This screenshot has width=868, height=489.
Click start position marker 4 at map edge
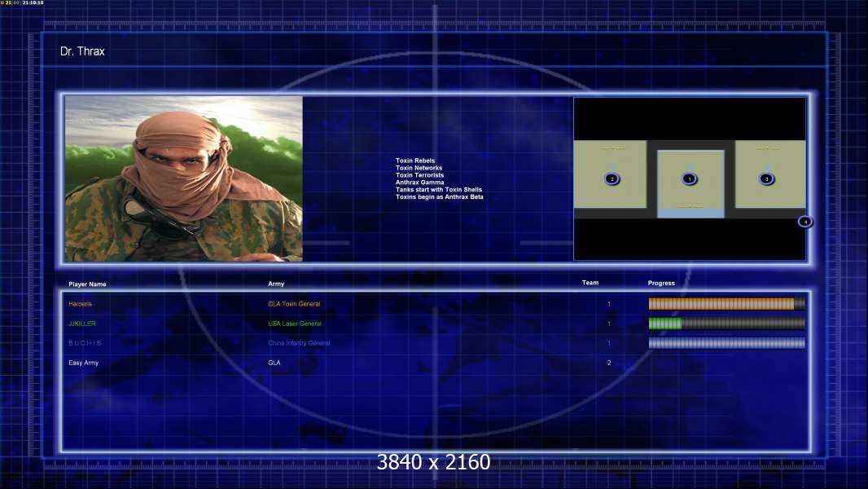click(805, 222)
